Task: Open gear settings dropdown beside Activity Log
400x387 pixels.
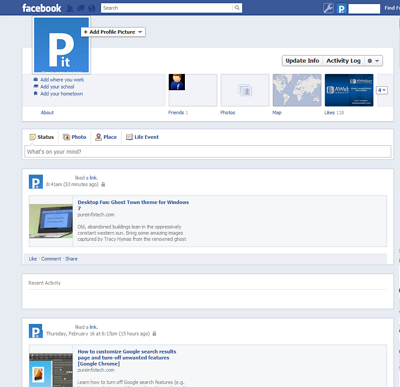Action: 373,61
